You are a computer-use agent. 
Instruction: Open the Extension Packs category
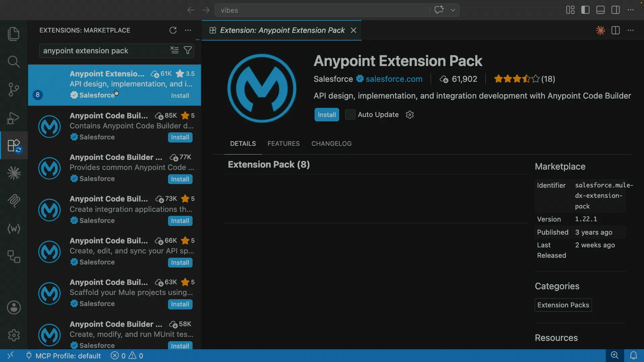tap(563, 305)
